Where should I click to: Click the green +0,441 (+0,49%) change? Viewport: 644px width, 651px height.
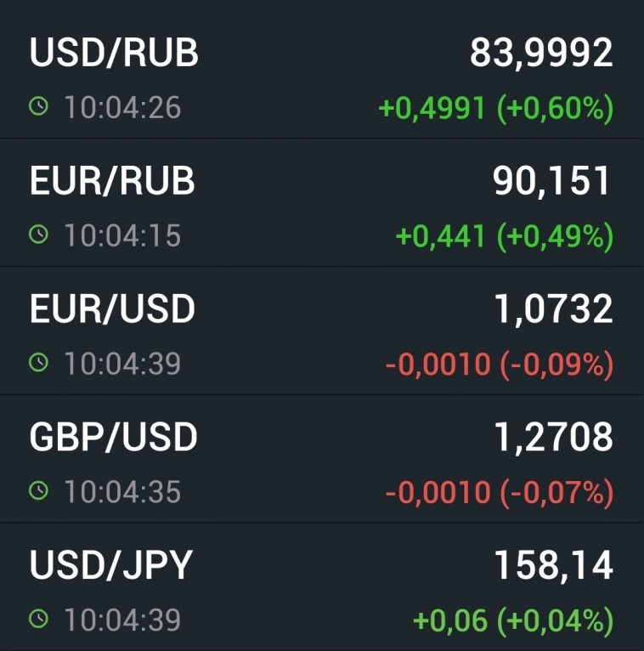(x=505, y=236)
